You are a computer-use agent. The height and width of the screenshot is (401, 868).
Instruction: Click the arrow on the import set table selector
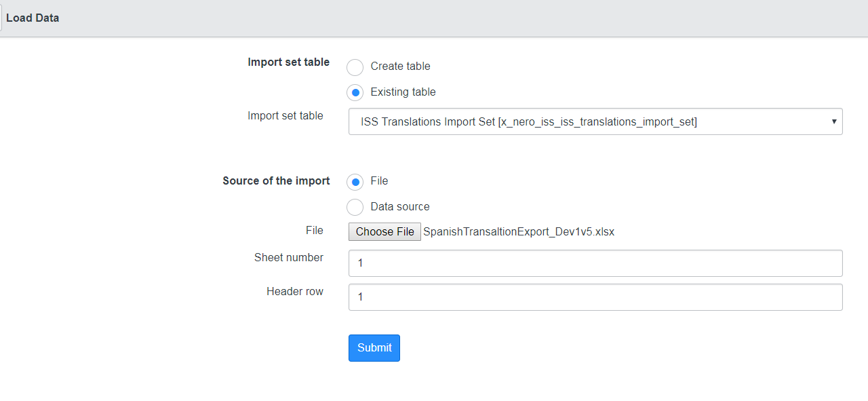833,122
